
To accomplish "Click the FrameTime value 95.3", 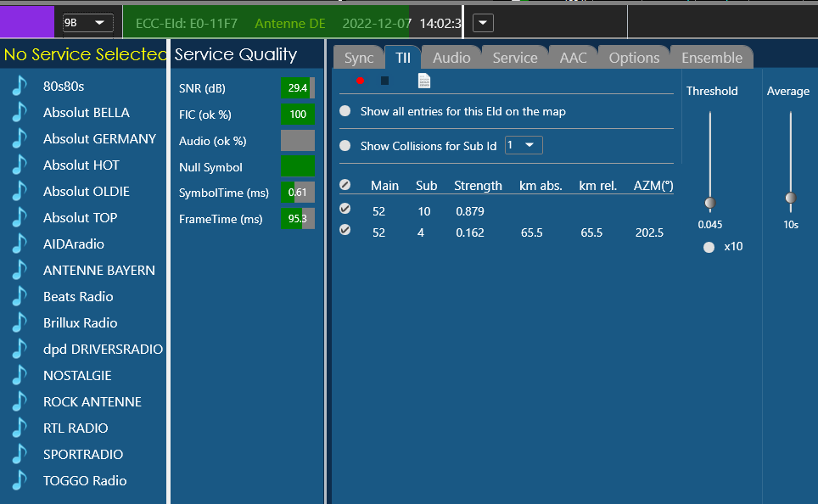I will [x=298, y=219].
